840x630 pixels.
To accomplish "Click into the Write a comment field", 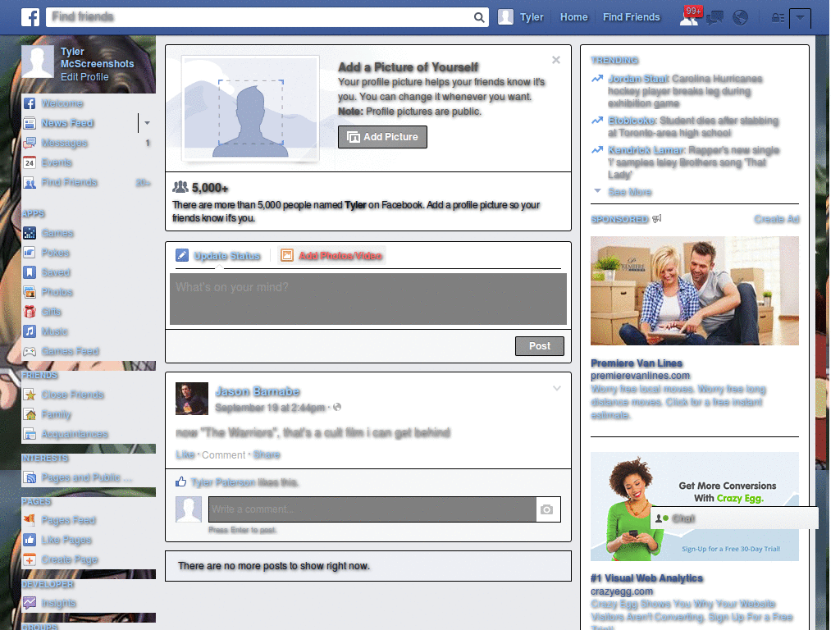I will [372, 509].
